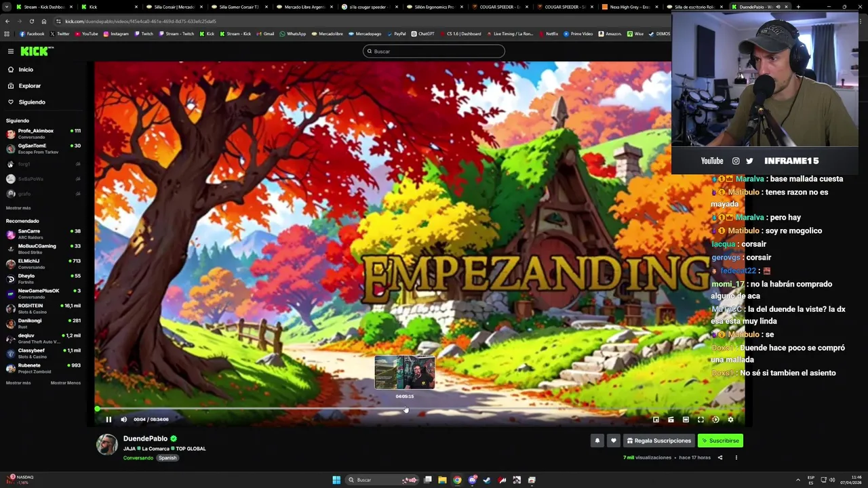The height and width of the screenshot is (488, 868).
Task: Open PayPal bookmark
Action: coord(396,34)
